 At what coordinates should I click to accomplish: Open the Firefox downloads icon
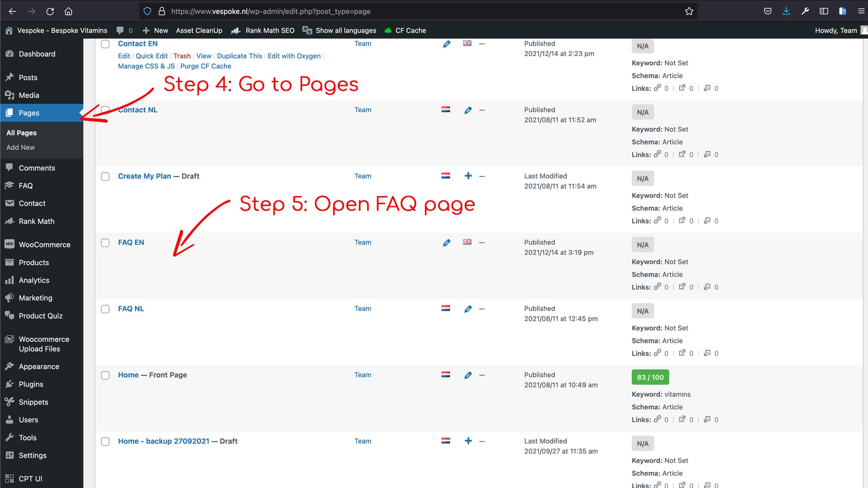tap(786, 11)
